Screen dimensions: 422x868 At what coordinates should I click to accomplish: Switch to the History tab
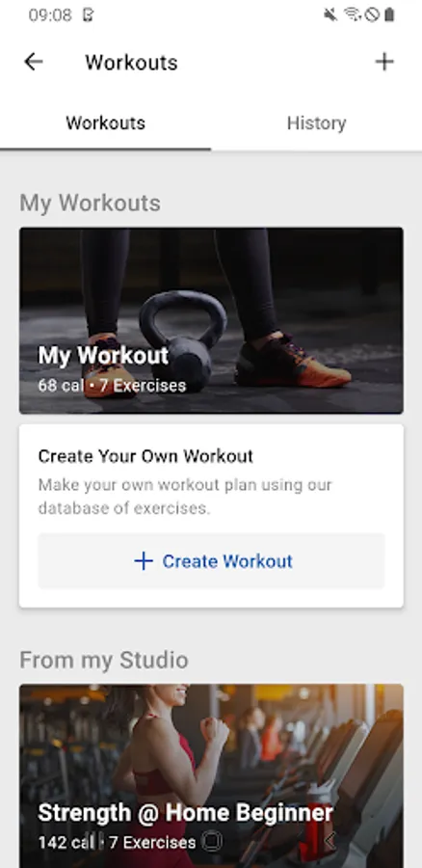coord(316,122)
